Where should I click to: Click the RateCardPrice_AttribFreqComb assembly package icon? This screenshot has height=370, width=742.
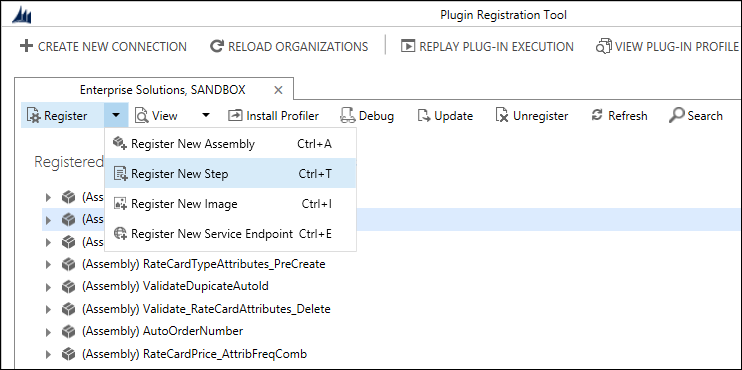tap(69, 353)
